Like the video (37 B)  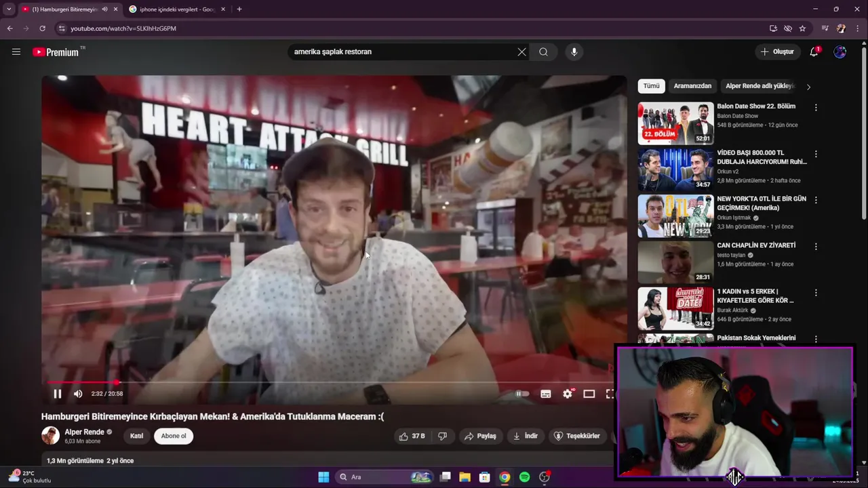coord(412,436)
